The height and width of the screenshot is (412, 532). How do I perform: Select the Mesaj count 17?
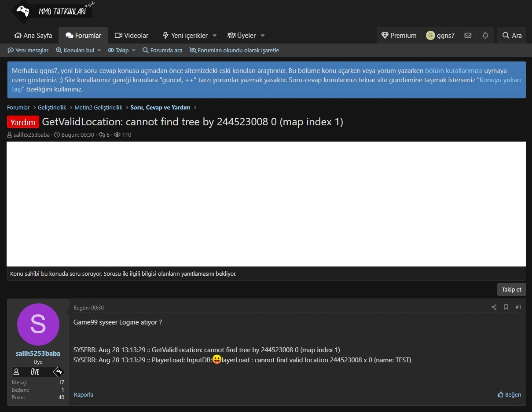[x=61, y=383]
